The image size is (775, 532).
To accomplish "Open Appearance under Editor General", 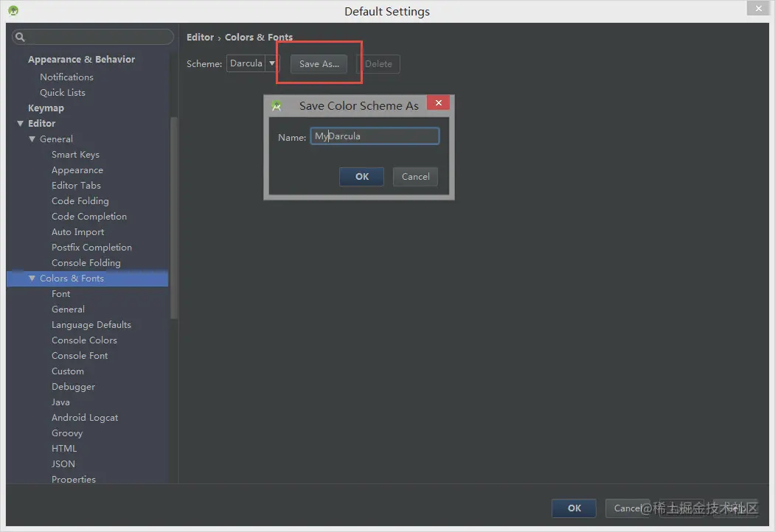I will click(77, 170).
